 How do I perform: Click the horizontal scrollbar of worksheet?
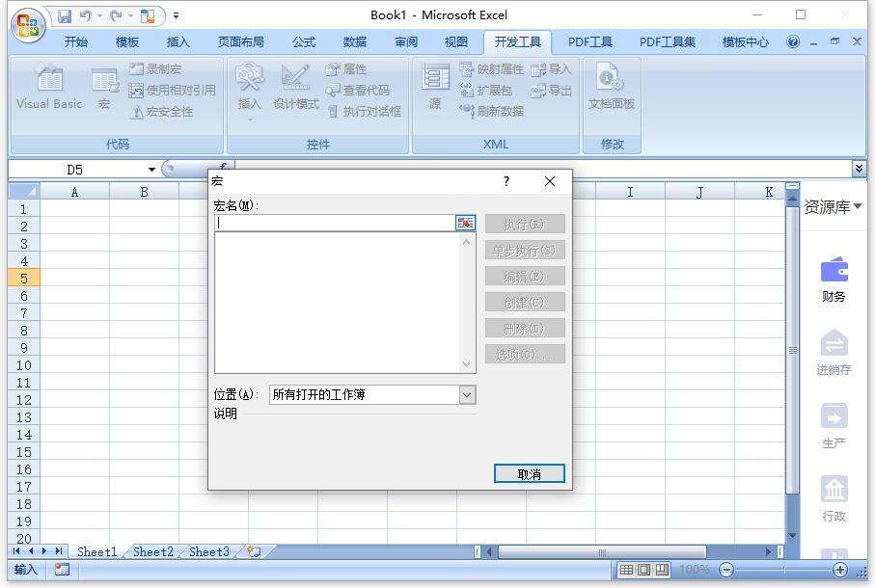coord(603,552)
